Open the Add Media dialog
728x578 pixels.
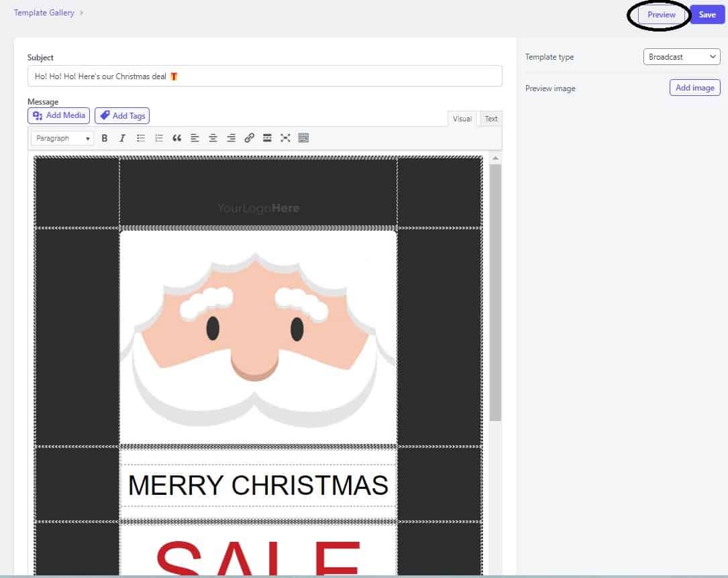pyautogui.click(x=58, y=115)
